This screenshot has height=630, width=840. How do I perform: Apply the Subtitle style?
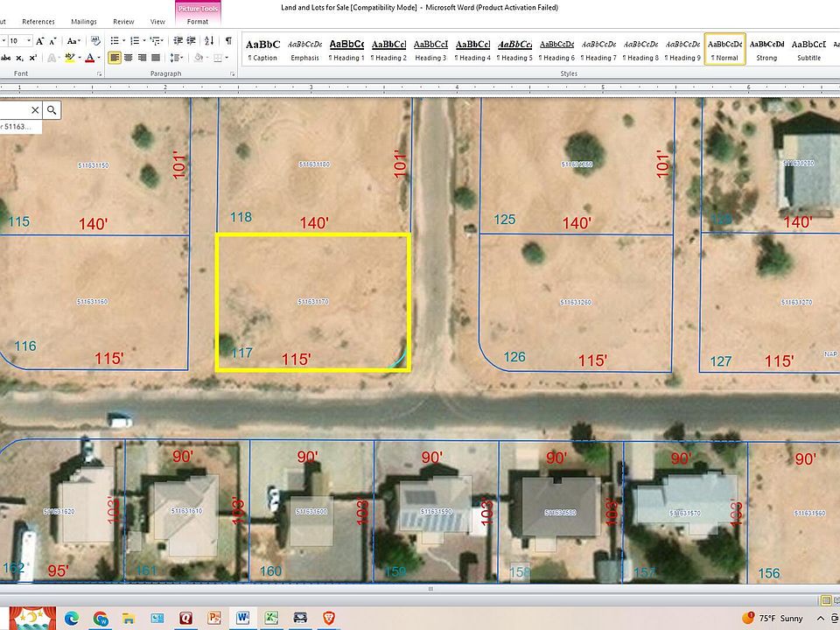click(808, 50)
